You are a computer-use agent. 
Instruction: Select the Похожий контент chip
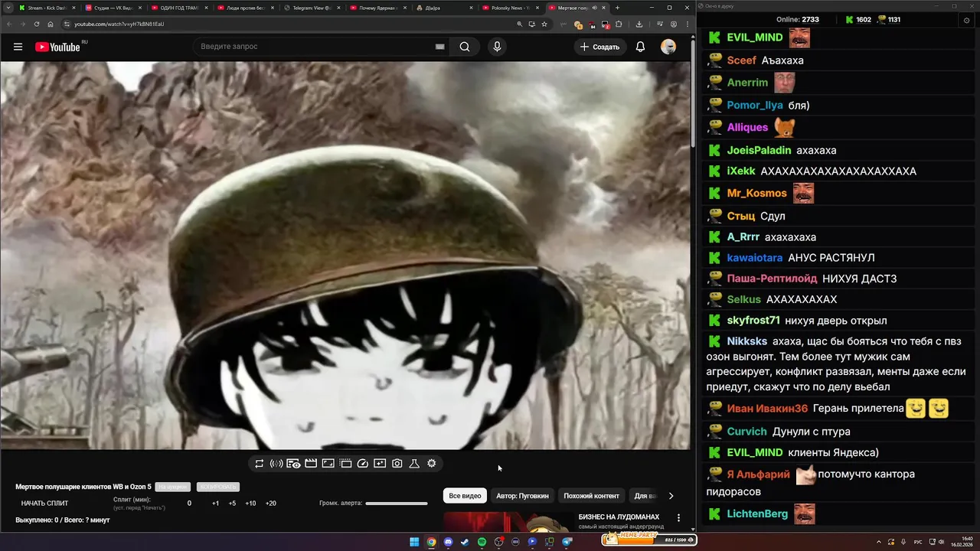[592, 496]
